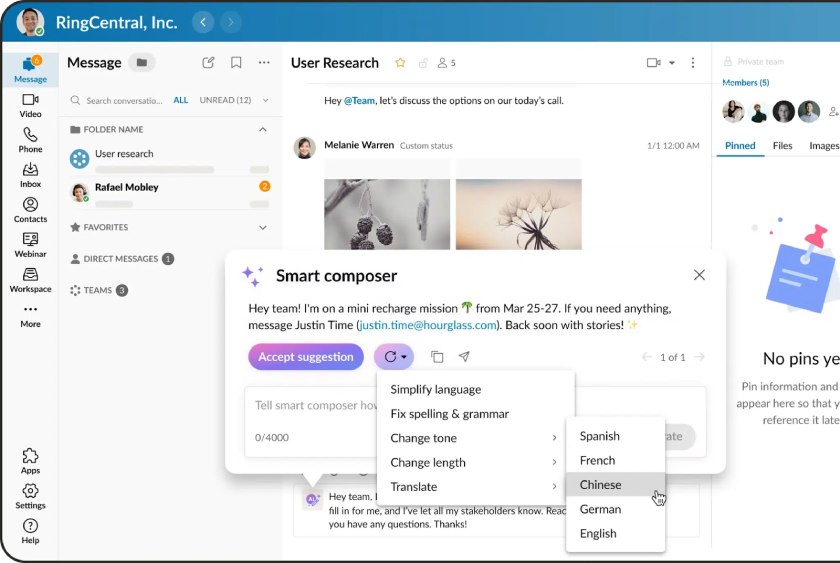Open Help in sidebar

[30, 531]
